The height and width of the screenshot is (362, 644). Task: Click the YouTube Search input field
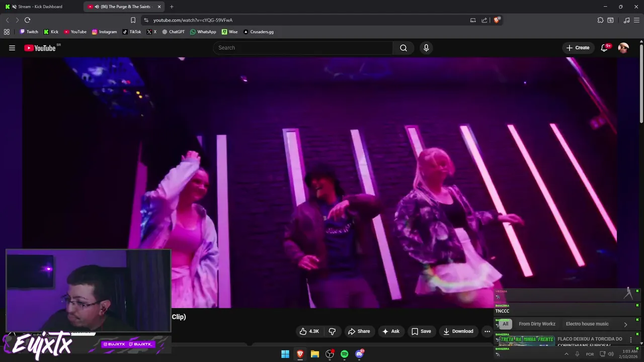[x=303, y=48]
